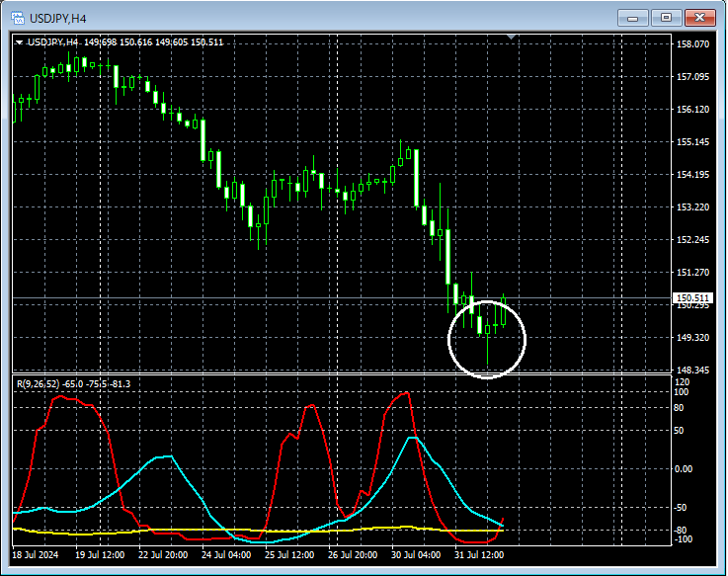Click the 22 Jul 20:00 time label
This screenshot has height=576, width=728.
[x=163, y=555]
